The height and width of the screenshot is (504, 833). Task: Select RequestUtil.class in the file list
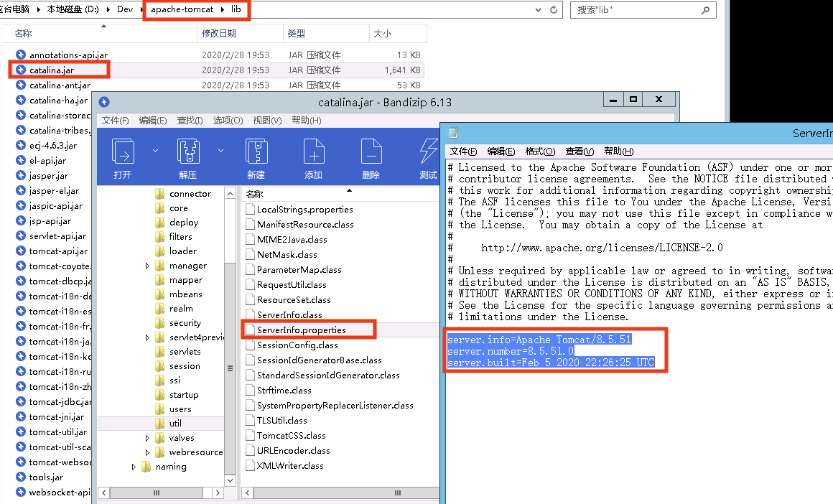pos(292,284)
